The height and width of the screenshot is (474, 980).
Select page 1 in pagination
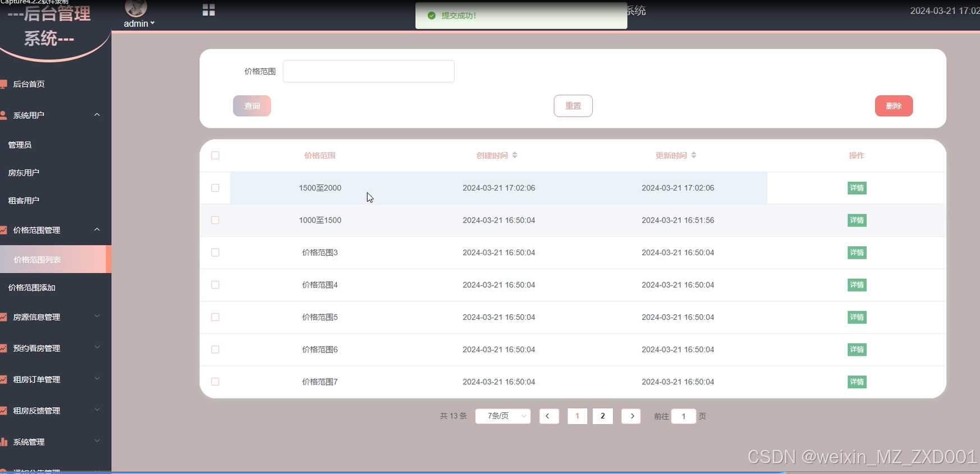[577, 416]
